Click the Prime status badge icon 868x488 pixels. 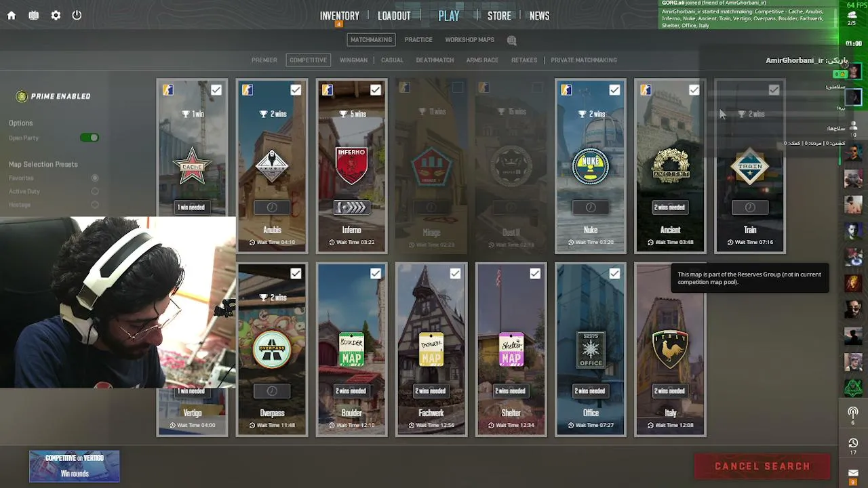[22, 96]
